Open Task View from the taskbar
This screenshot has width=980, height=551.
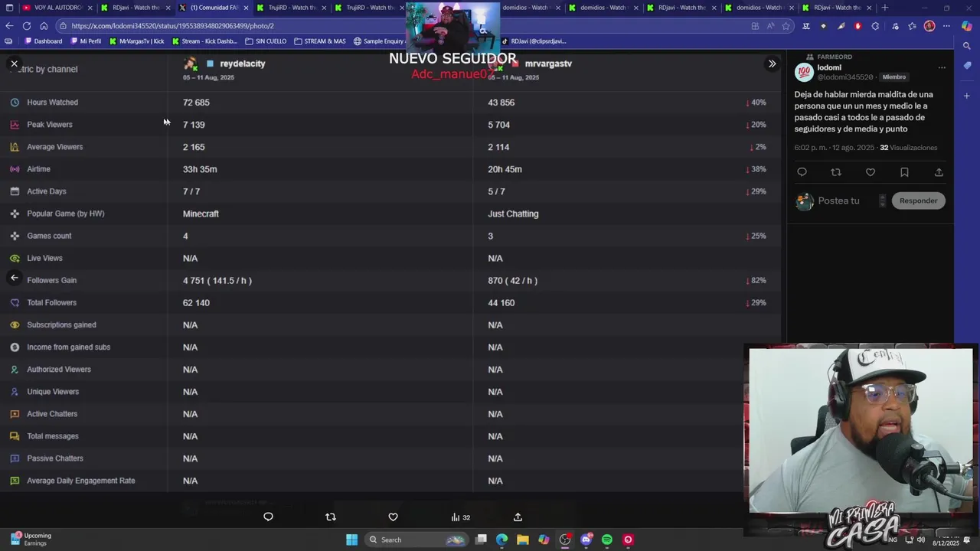coord(481,540)
